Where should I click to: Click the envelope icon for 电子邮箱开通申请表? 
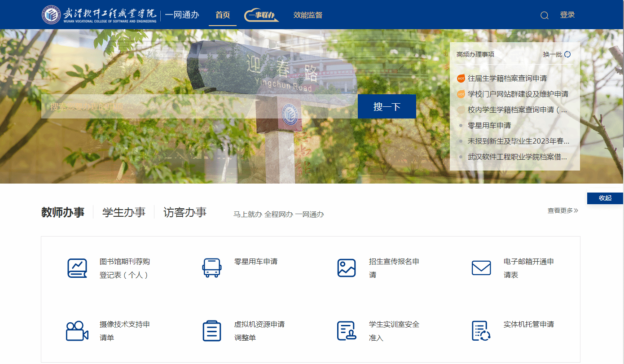coord(481,268)
